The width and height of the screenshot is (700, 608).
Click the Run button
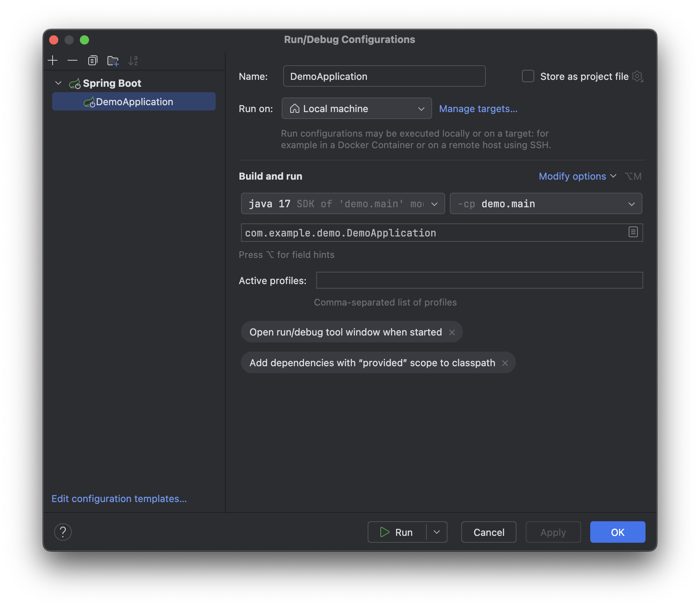(x=397, y=532)
